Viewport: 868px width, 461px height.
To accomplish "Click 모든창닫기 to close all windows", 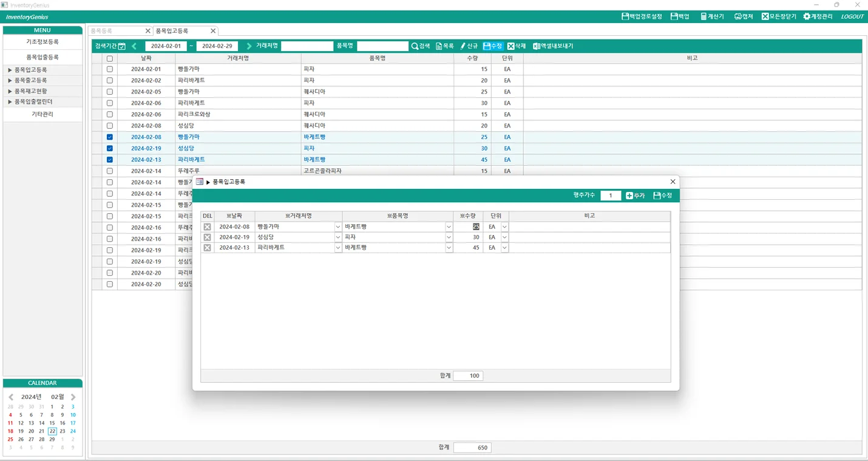I will [x=779, y=16].
